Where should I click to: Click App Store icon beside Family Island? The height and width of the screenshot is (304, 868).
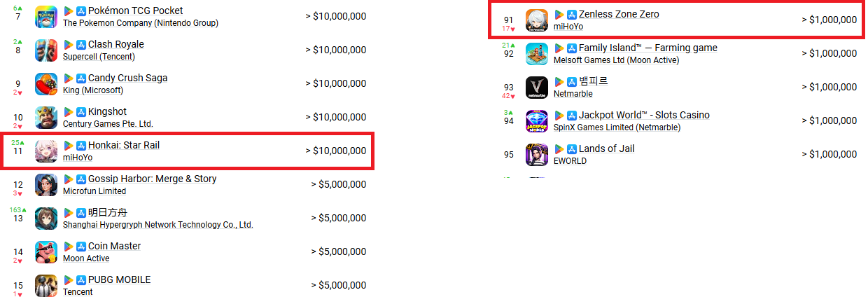[x=572, y=48]
